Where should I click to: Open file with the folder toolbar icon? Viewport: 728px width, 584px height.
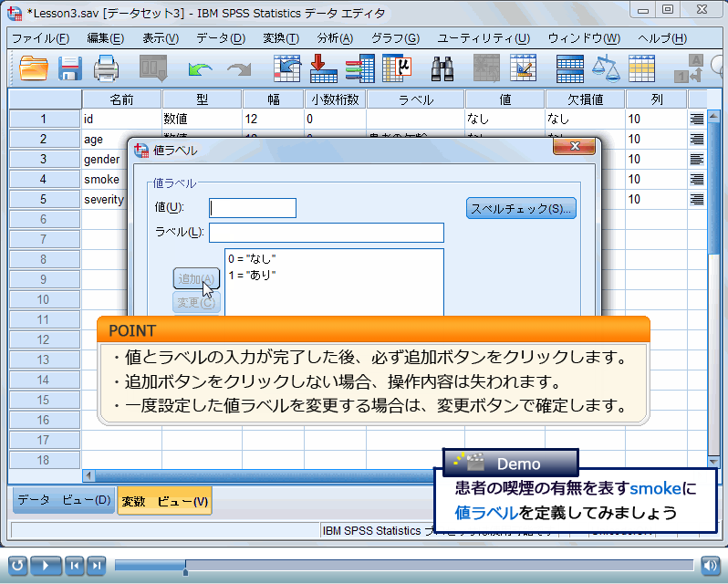tap(34, 68)
